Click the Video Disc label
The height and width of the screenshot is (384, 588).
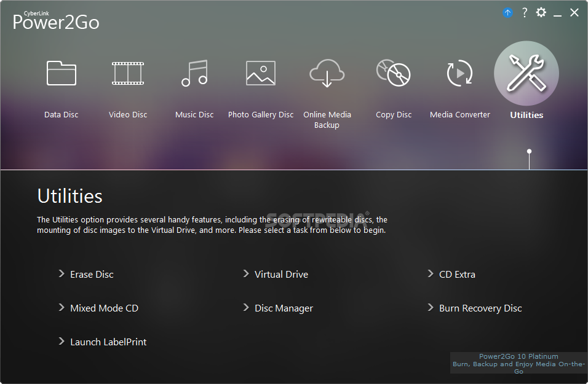pyautogui.click(x=128, y=115)
